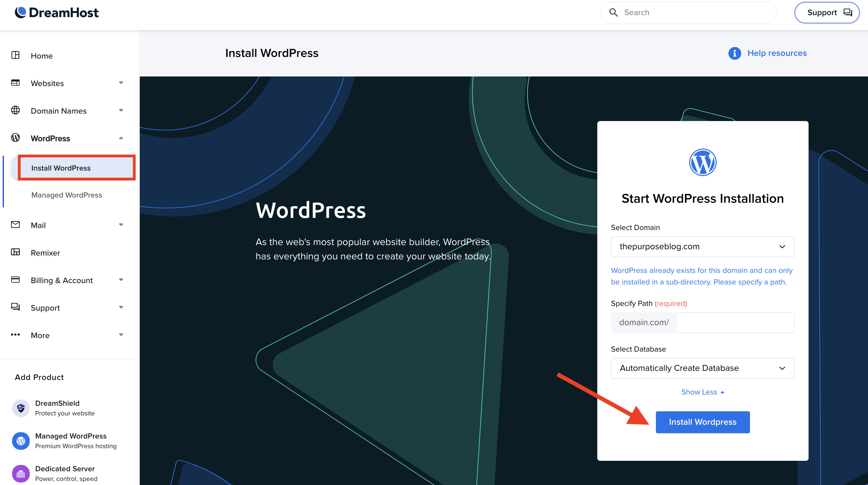Open the Select Database dropdown

point(703,368)
